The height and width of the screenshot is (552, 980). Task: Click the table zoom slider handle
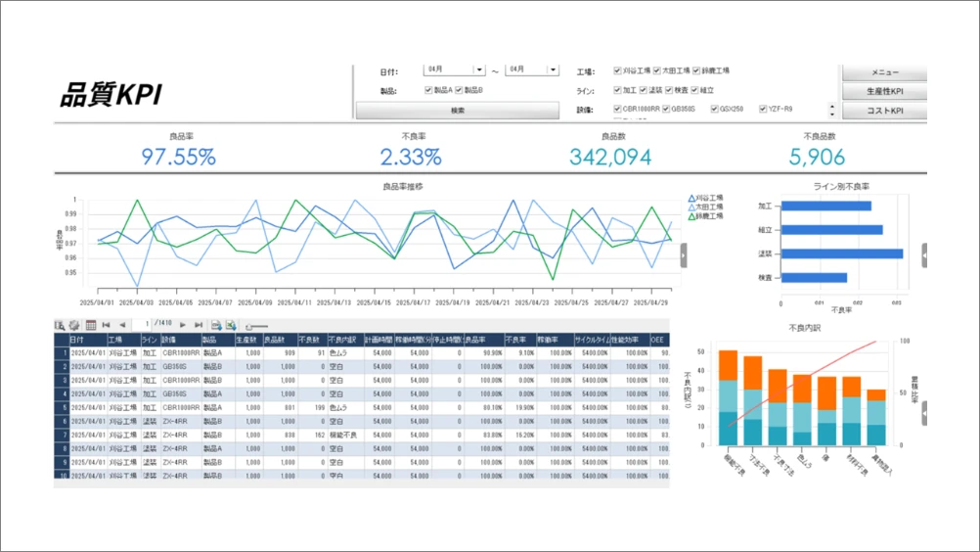(250, 326)
